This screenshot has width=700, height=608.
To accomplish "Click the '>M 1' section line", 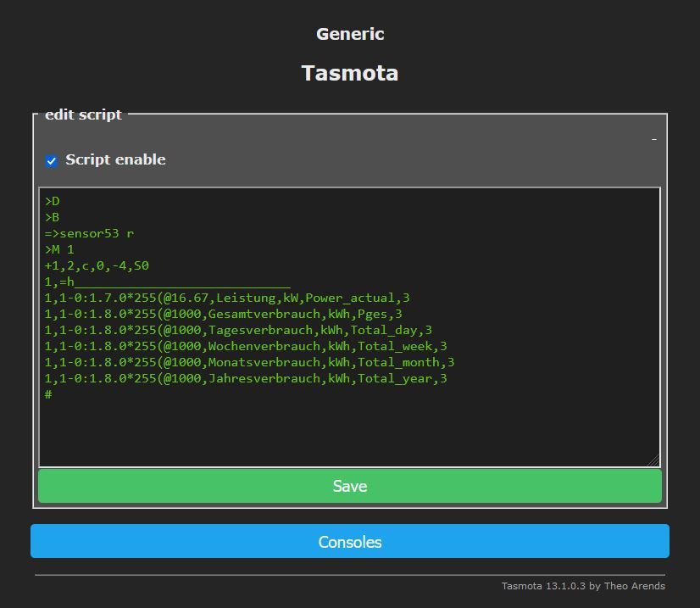I will coord(59,250).
